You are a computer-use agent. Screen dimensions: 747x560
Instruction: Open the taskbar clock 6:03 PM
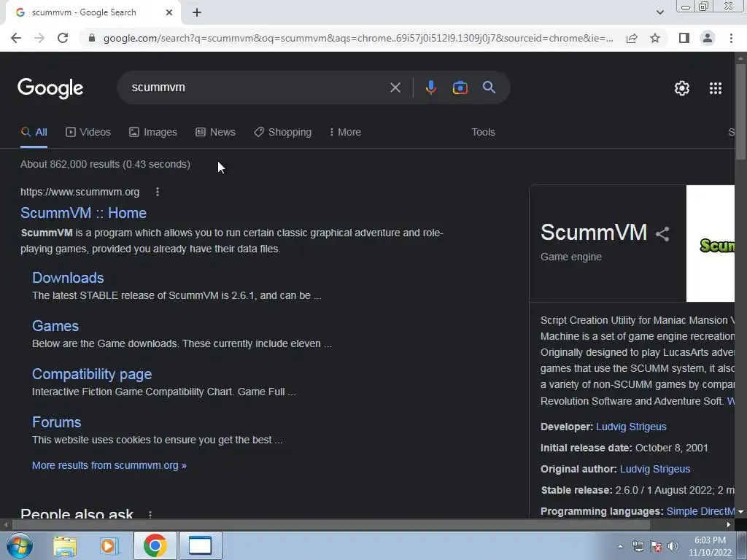tap(710, 545)
